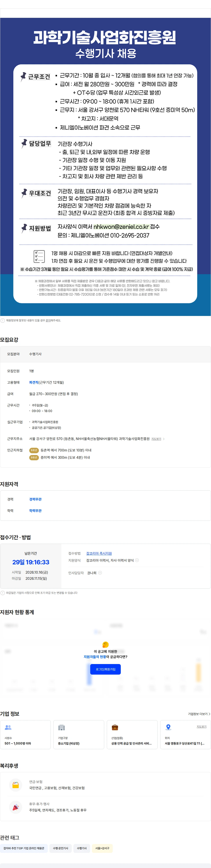Click the 산업(업종) briefcase icon
Viewport: 211px width, 868px height.
(115, 727)
